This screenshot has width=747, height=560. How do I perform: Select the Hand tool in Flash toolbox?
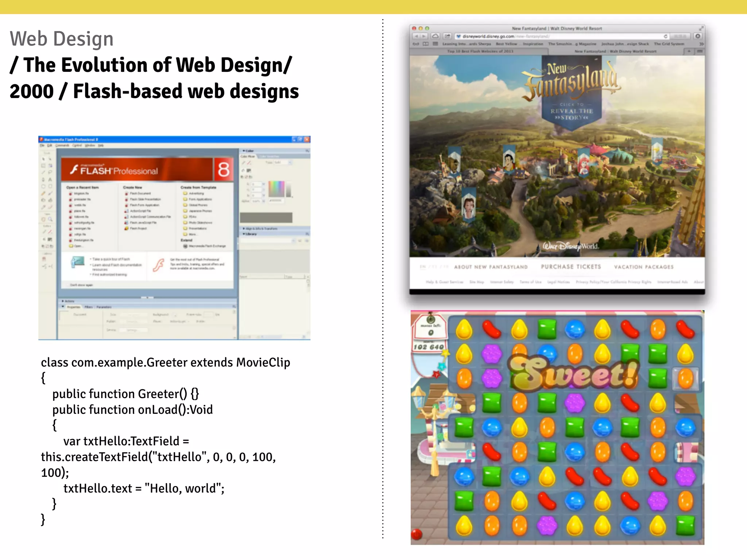coord(43,219)
